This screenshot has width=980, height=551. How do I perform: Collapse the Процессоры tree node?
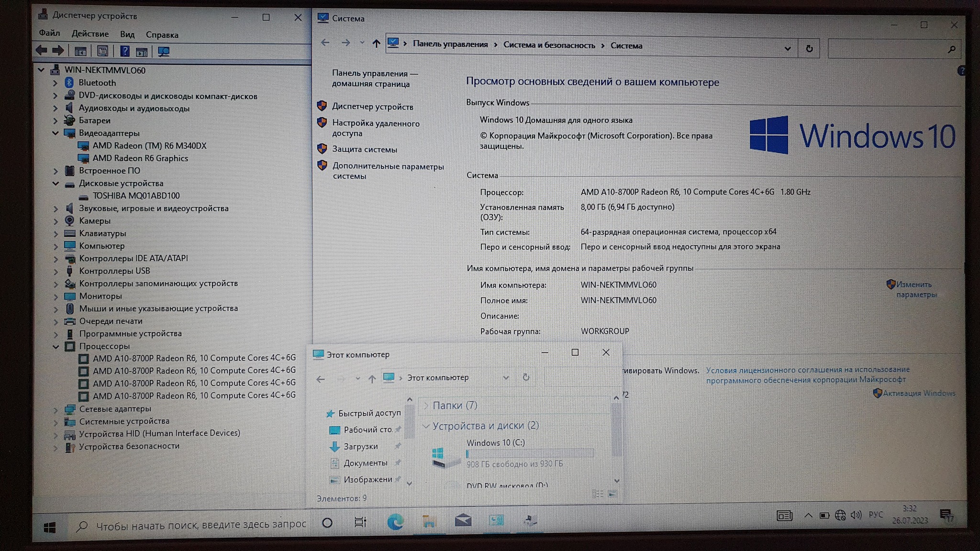tap(56, 346)
